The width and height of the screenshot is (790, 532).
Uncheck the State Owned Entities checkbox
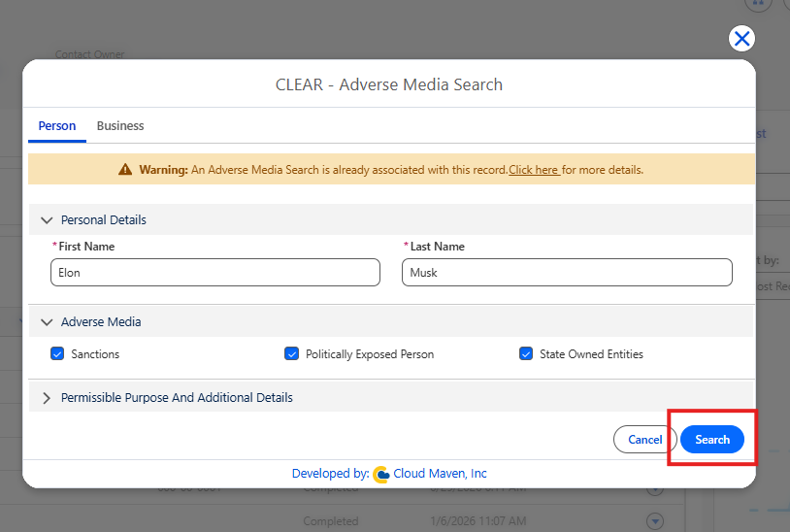coord(525,353)
